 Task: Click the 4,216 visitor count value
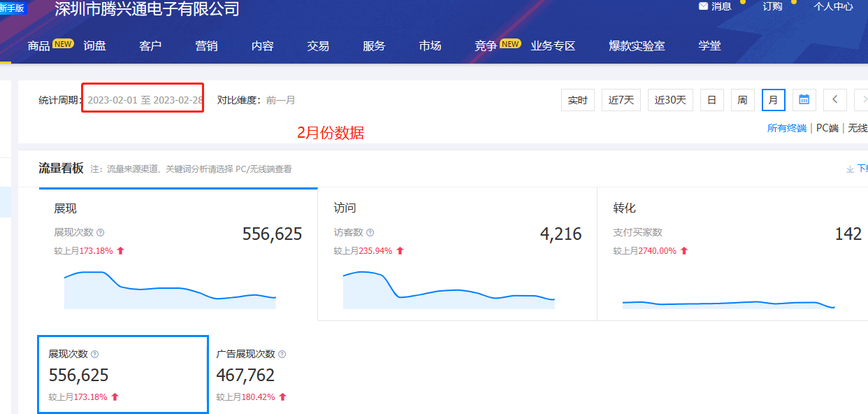point(560,234)
